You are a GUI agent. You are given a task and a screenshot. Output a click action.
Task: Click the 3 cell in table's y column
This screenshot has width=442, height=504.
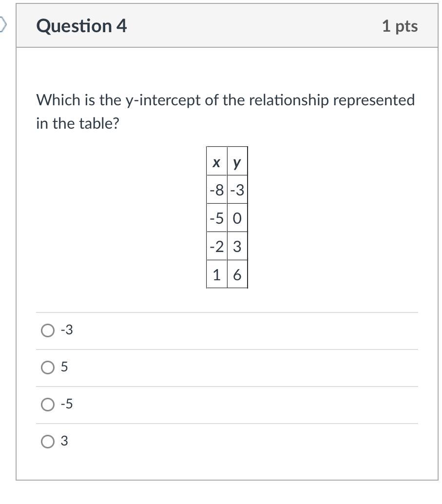[237, 247]
